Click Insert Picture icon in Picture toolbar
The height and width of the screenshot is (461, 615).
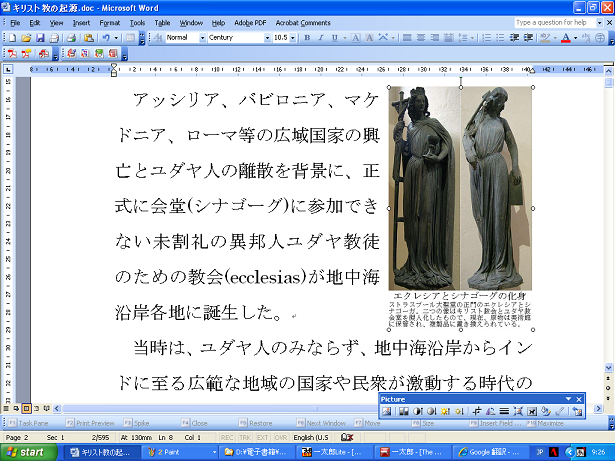pyautogui.click(x=387, y=411)
